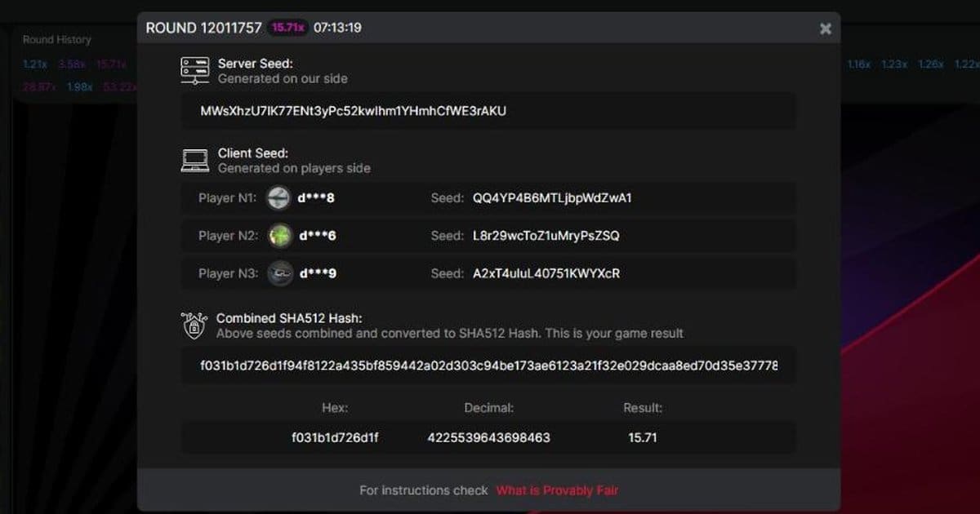This screenshot has width=980, height=514.
Task: Open the 1.21x round in Round History
Action: click(35, 64)
